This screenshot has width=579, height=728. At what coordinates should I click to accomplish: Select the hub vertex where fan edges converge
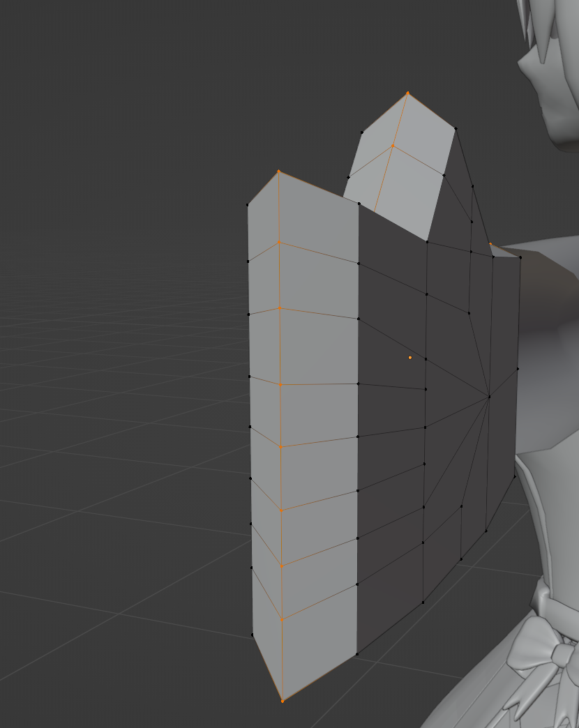[x=489, y=397]
